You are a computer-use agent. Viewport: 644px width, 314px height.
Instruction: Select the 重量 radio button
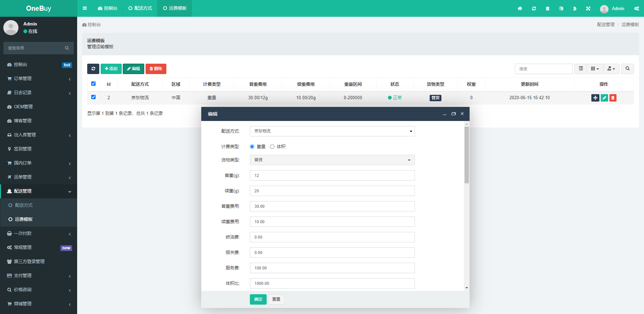pyautogui.click(x=252, y=147)
